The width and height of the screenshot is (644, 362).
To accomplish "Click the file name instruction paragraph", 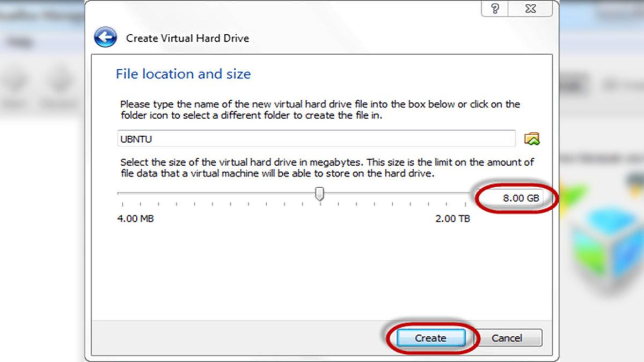I will click(x=320, y=109).
